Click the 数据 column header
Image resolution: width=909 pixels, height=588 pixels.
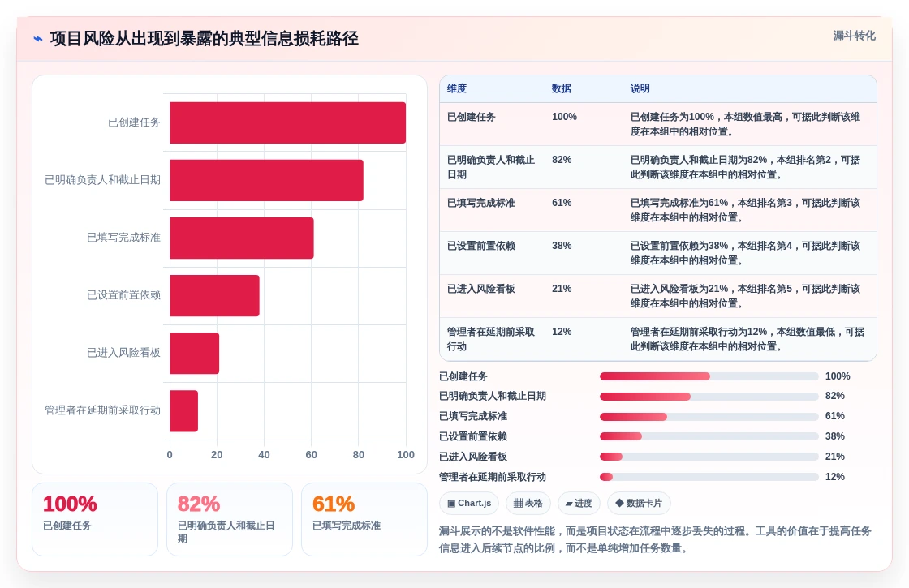[561, 88]
